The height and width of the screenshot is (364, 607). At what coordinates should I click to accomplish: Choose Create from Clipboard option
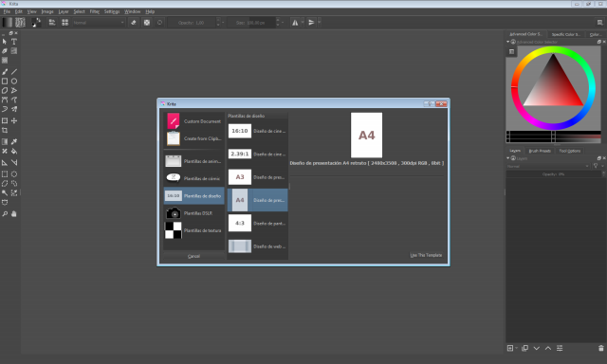point(193,138)
